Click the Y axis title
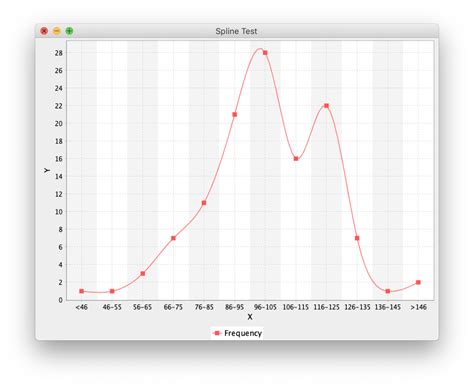 47,170
